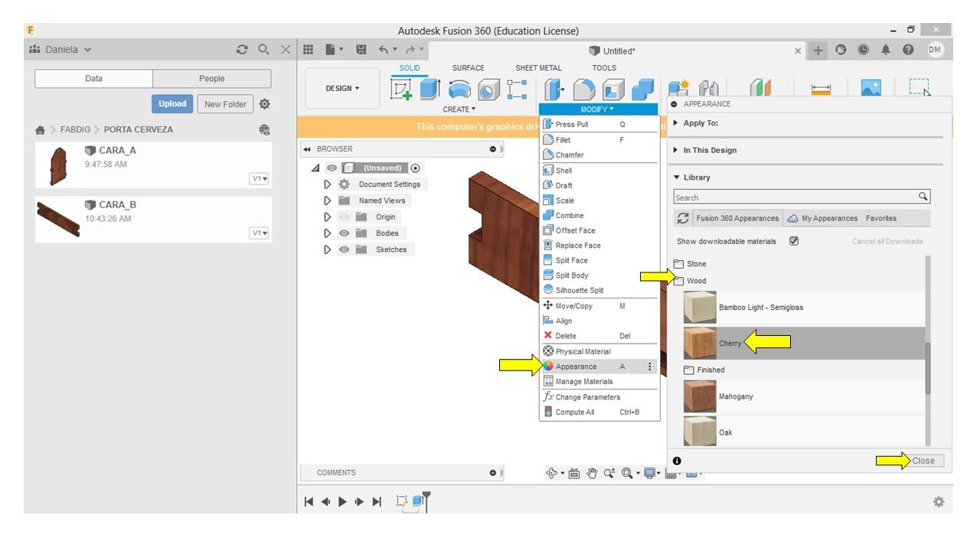Show the Origin folder via eye icon
Viewport: 980px width, 551px height.
click(344, 217)
